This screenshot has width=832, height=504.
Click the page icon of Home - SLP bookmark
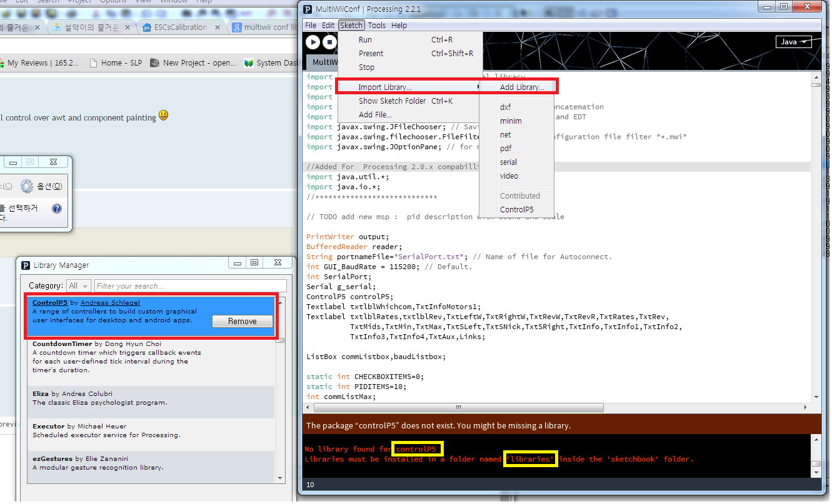[94, 62]
